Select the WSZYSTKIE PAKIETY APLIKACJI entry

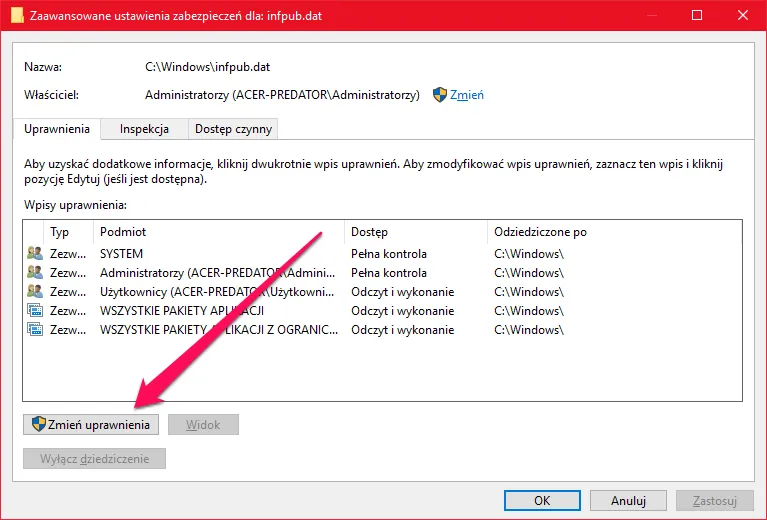coord(382,311)
